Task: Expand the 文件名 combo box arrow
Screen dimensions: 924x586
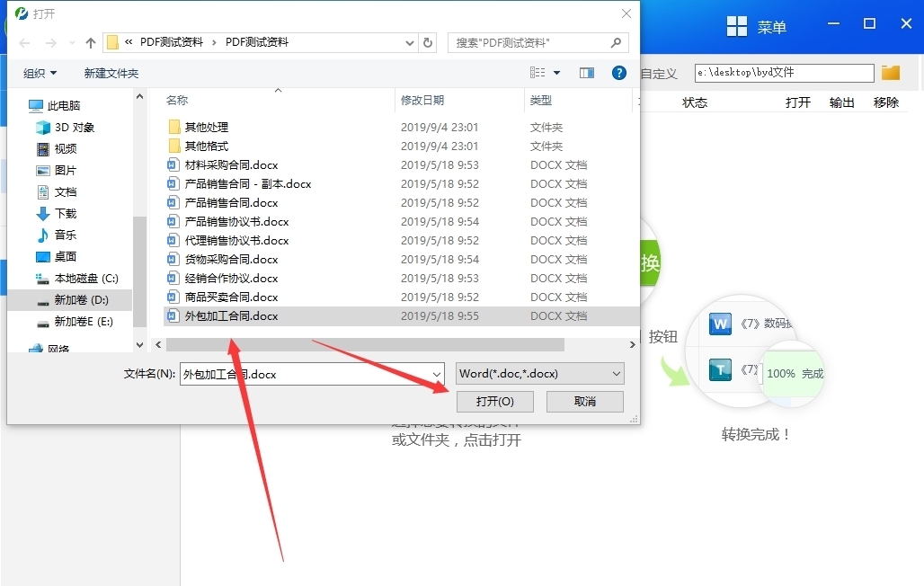Action: pos(437,373)
